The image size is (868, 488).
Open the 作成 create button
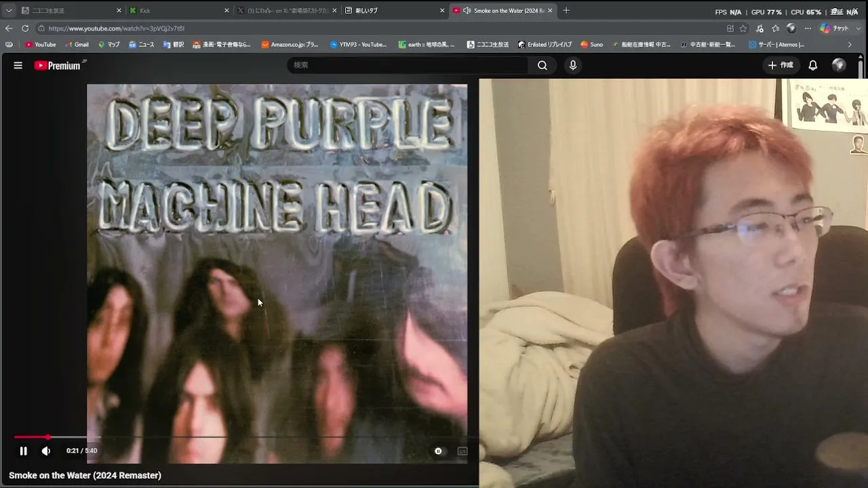tap(780, 65)
